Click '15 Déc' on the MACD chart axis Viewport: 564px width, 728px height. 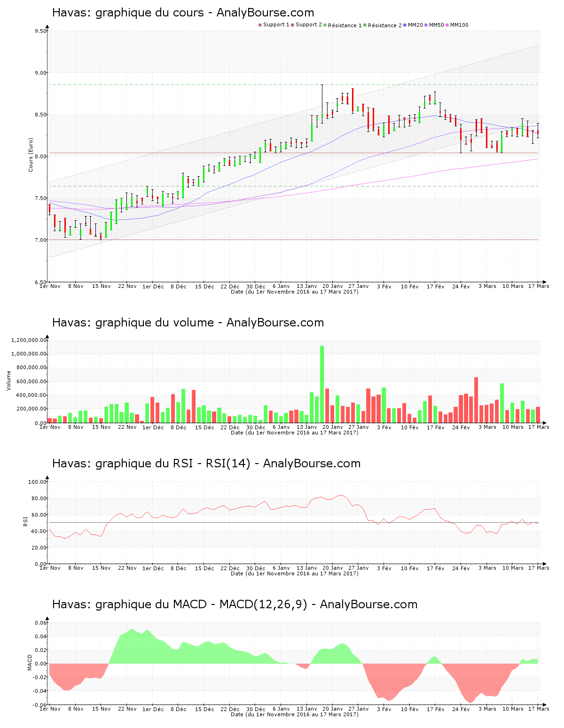coord(204,709)
